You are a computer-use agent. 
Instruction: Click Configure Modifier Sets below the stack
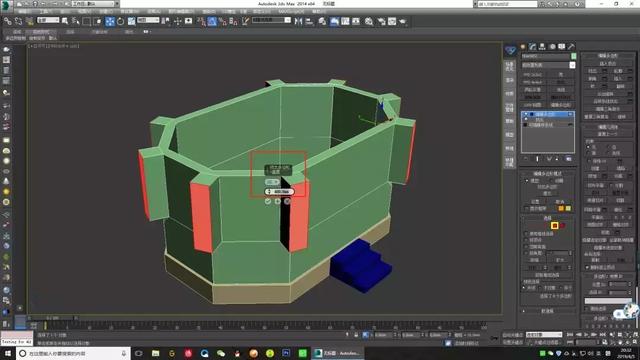pyautogui.click(x=569, y=159)
